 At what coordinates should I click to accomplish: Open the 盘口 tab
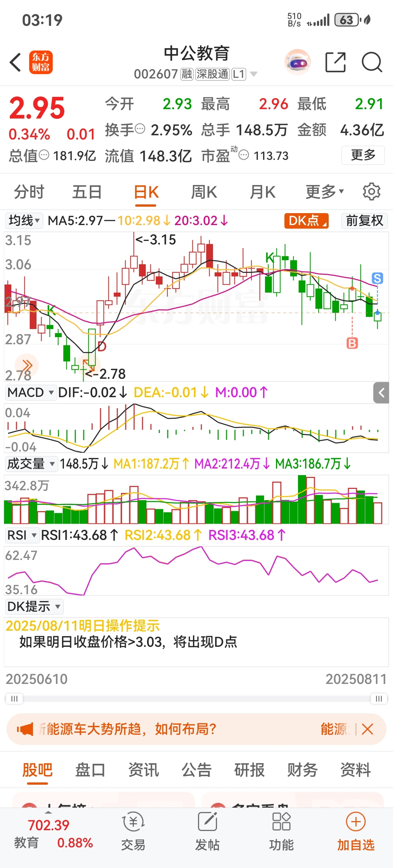pyautogui.click(x=90, y=770)
